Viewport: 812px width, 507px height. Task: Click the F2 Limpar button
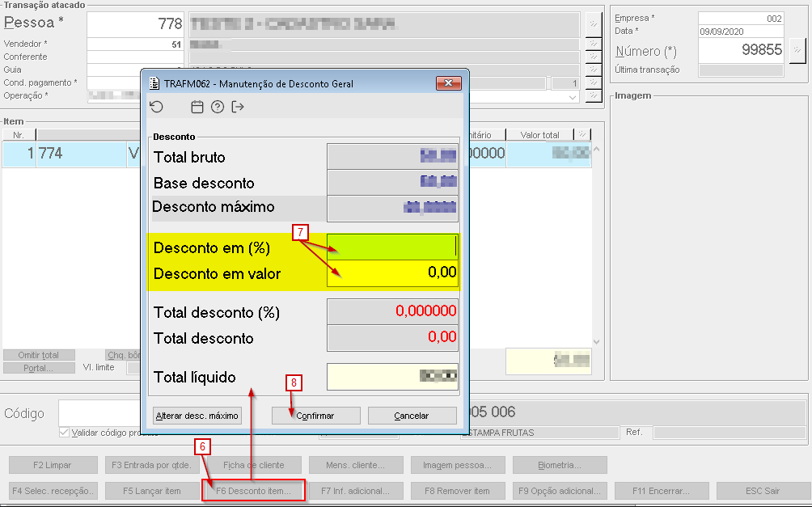click(53, 465)
